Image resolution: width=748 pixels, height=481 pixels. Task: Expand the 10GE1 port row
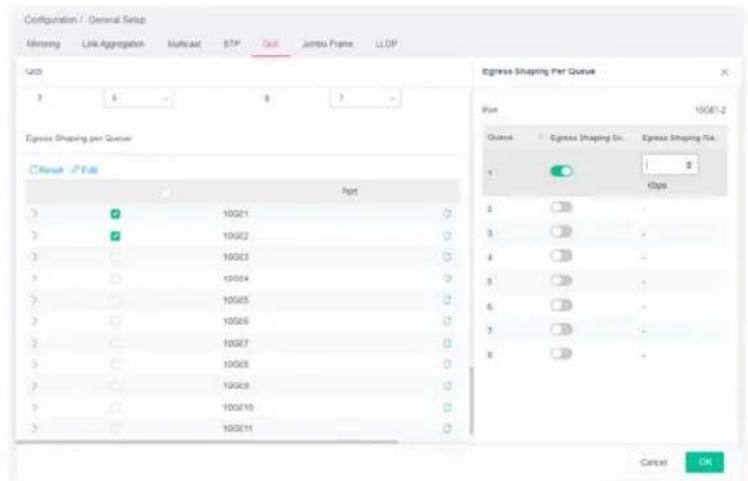click(34, 214)
